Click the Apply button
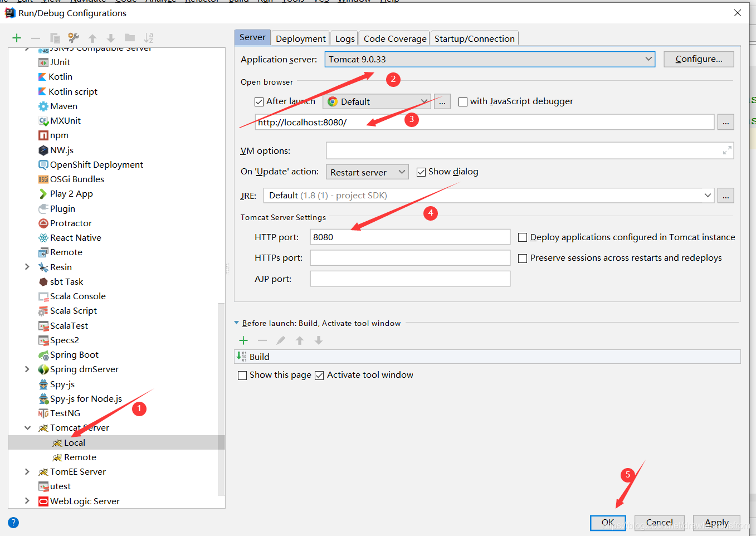The height and width of the screenshot is (536, 756). [x=716, y=523]
